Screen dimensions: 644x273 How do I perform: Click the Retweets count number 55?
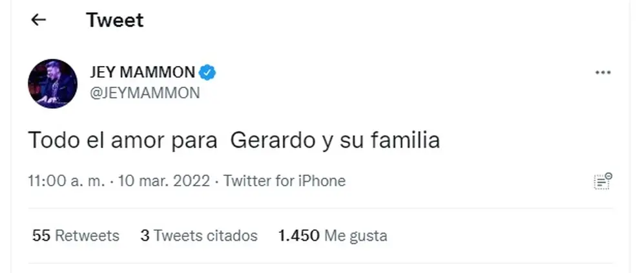click(x=41, y=235)
